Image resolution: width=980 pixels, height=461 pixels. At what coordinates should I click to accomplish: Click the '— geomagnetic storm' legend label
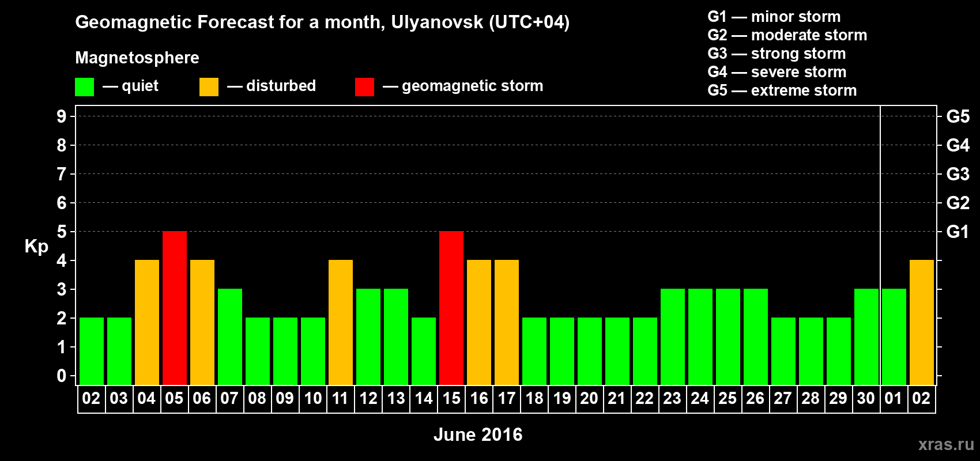(x=463, y=86)
